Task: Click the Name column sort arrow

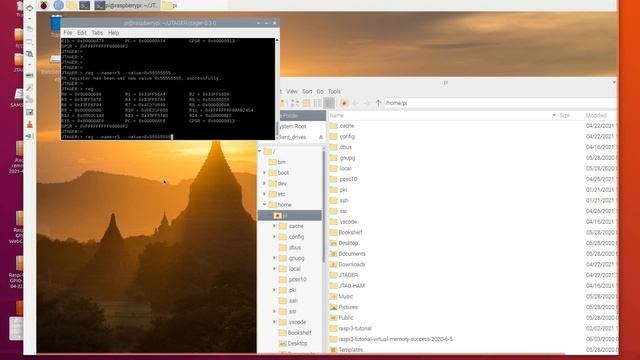Action: point(554,116)
